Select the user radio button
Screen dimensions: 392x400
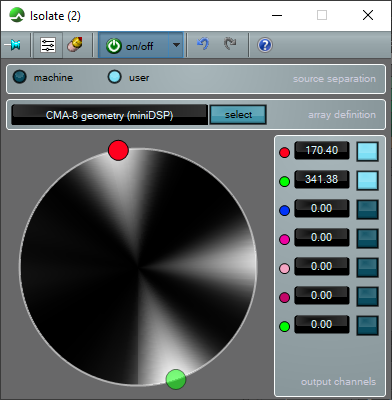[115, 77]
